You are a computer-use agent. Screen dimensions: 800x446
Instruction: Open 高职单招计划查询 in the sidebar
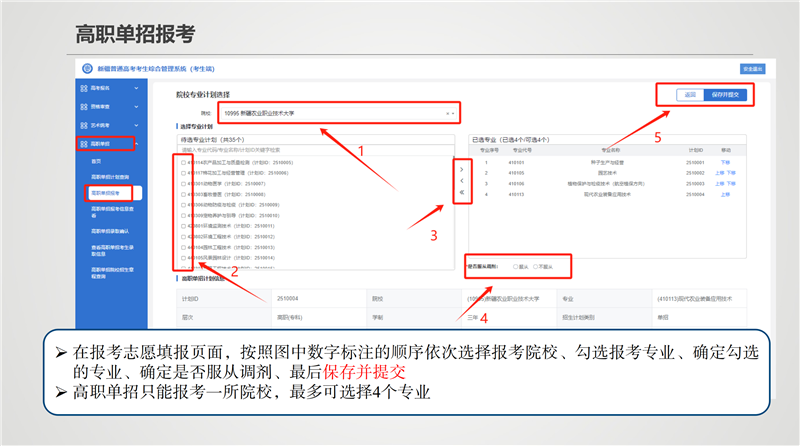[x=111, y=176]
